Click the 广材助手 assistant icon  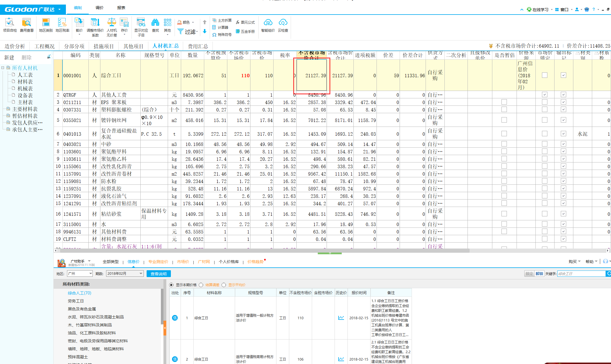point(62,263)
